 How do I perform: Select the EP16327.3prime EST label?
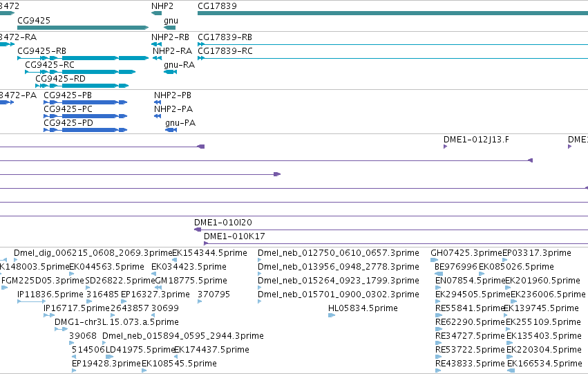[155, 294]
